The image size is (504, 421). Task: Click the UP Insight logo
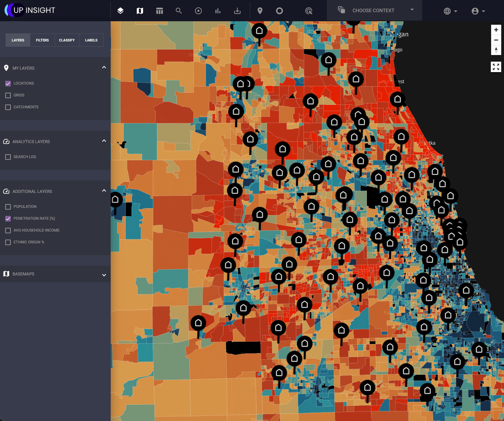[30, 10]
